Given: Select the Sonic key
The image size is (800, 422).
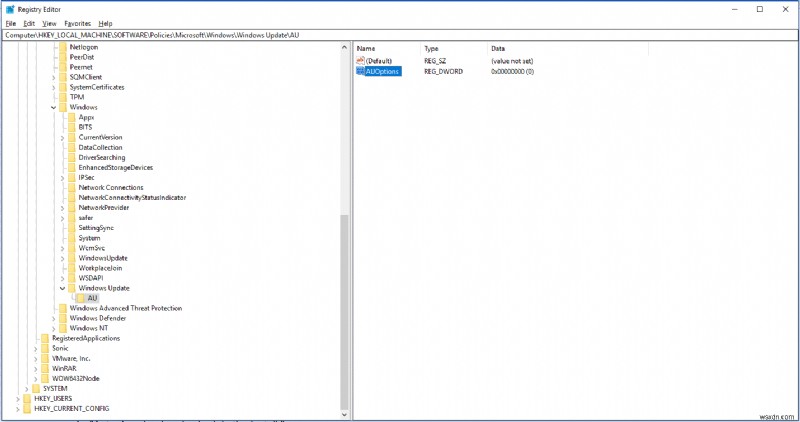Looking at the screenshot, I should click(x=60, y=348).
